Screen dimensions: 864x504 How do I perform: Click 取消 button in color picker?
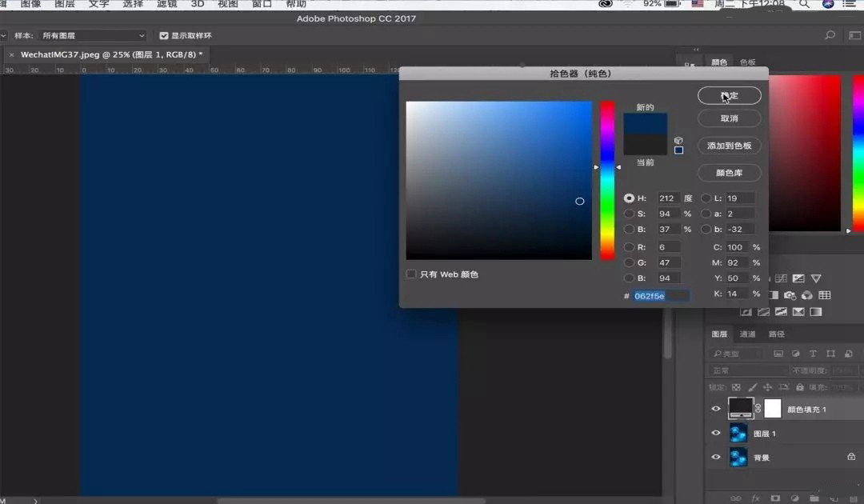(x=729, y=118)
